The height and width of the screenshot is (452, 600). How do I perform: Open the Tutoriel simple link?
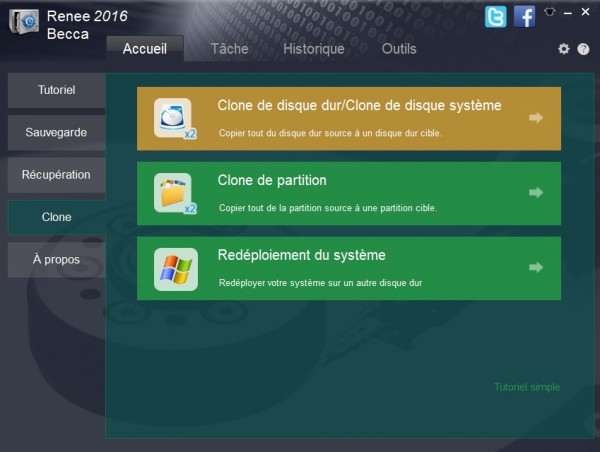[x=527, y=387]
